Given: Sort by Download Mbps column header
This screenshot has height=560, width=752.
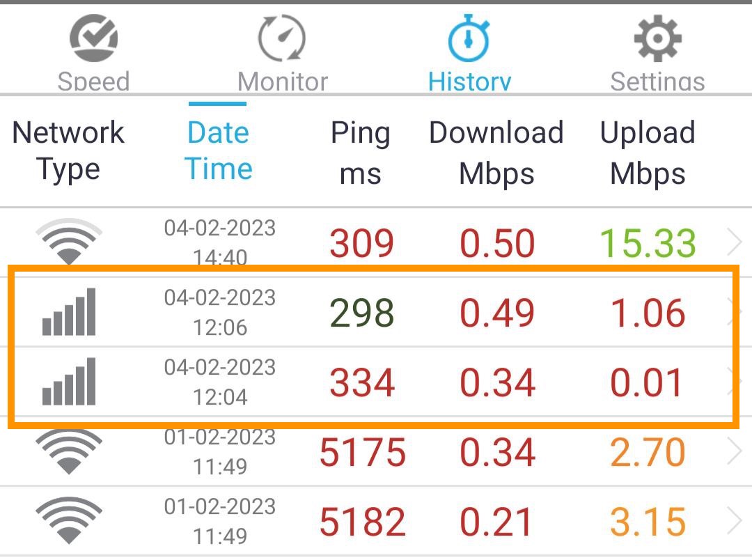Looking at the screenshot, I should tap(496, 152).
